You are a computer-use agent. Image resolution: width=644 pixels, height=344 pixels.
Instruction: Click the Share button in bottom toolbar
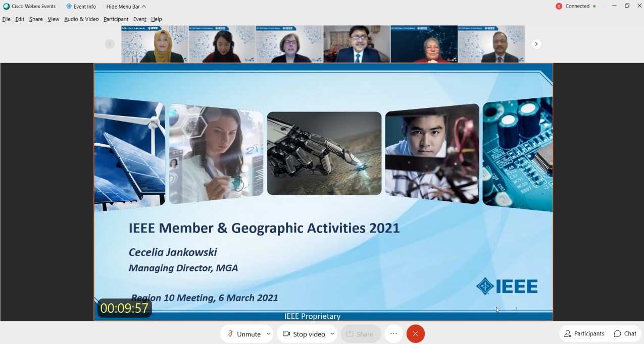361,334
